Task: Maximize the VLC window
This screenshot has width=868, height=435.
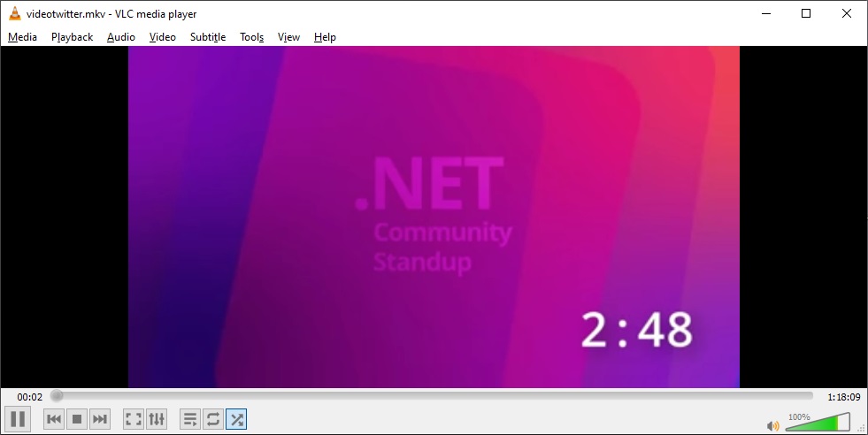Action: [806, 14]
